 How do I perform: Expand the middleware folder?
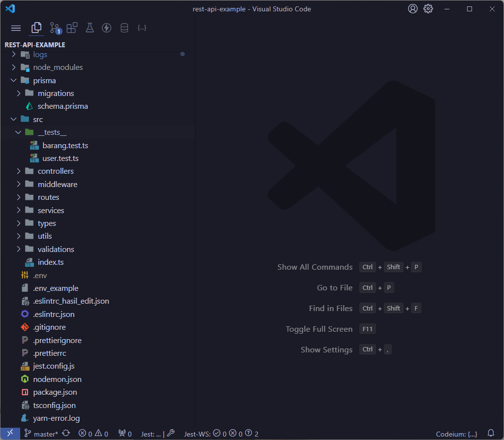[97, 184]
